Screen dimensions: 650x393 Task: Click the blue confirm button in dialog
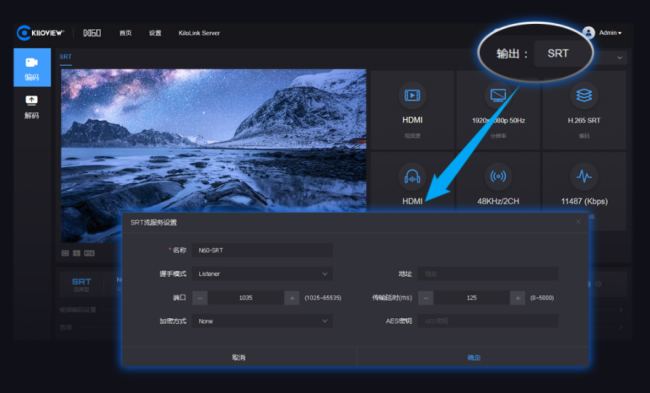click(x=473, y=357)
